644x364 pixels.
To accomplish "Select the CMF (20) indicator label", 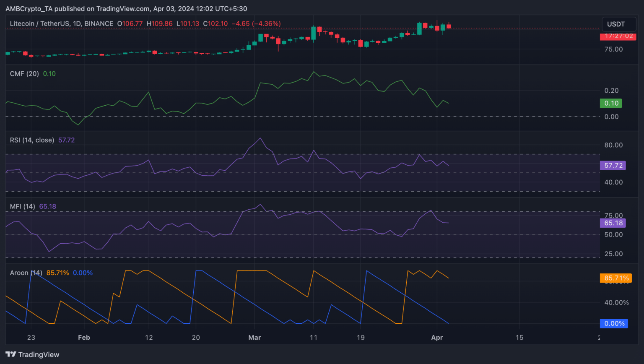I will click(24, 74).
